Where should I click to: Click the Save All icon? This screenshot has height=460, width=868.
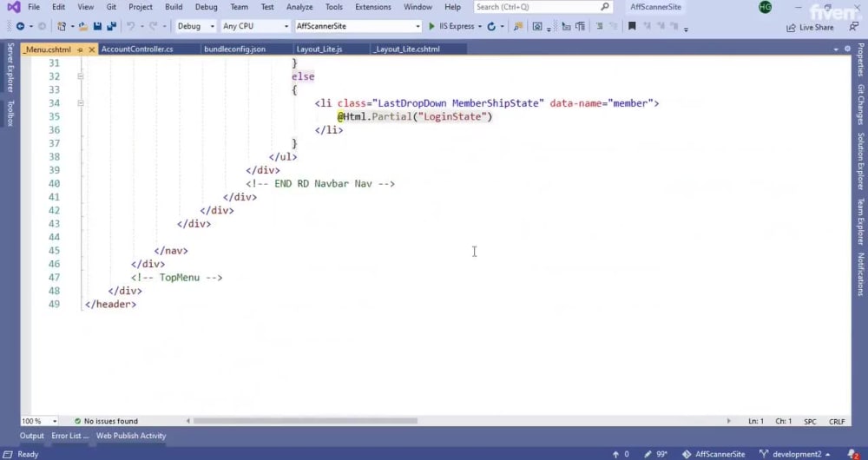point(111,26)
